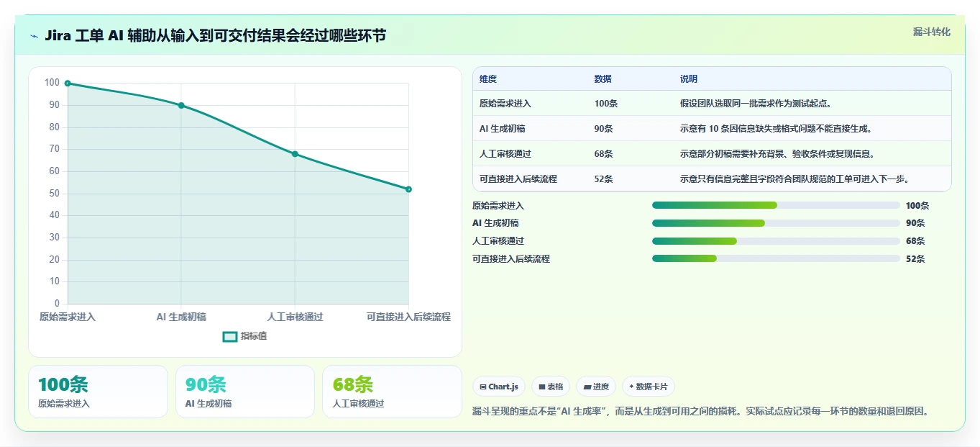
Task: Click x-axis label 人工审核通过 under the chart
Action: (x=295, y=317)
